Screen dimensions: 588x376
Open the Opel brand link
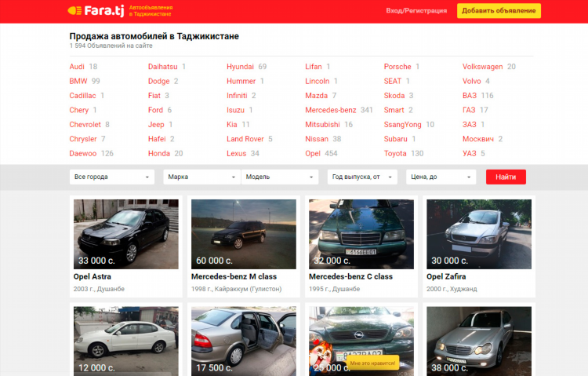pyautogui.click(x=313, y=153)
